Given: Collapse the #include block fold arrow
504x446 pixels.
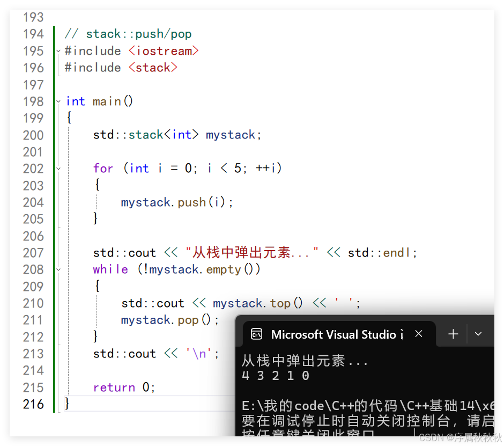Looking at the screenshot, I should coord(58,51).
